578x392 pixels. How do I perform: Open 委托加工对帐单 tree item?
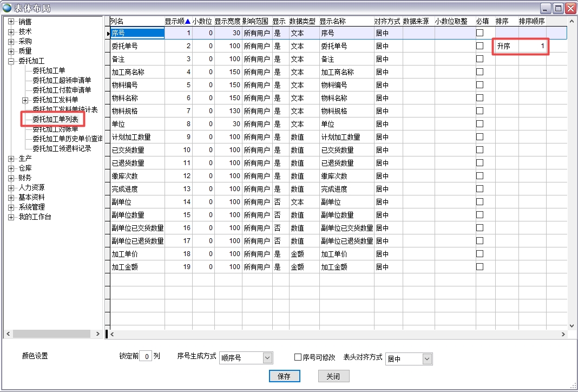coord(55,129)
